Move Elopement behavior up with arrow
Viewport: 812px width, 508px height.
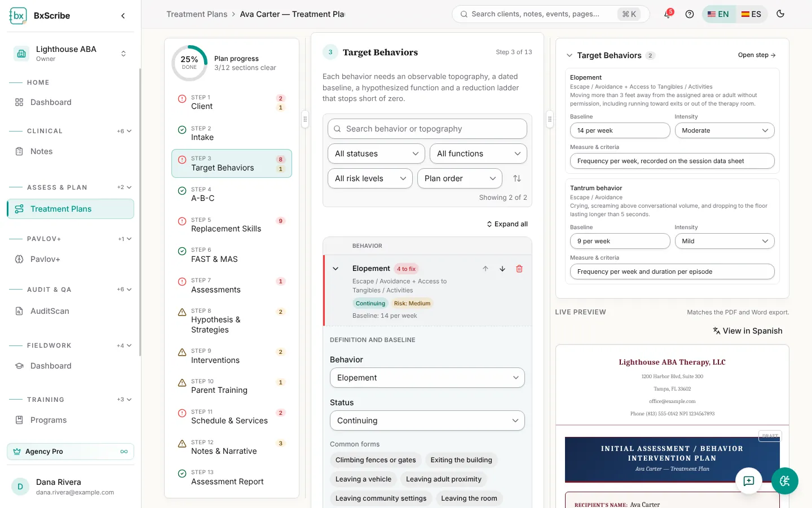(x=486, y=269)
